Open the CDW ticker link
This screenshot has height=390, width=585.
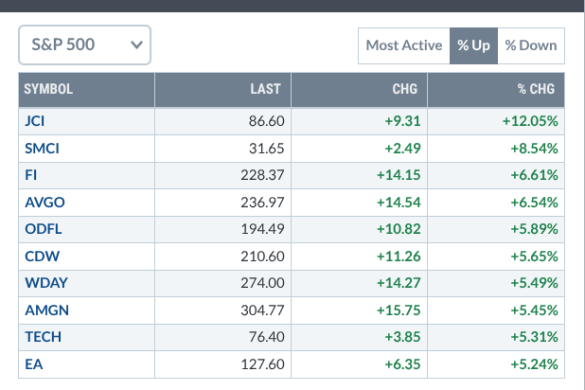pos(42,256)
